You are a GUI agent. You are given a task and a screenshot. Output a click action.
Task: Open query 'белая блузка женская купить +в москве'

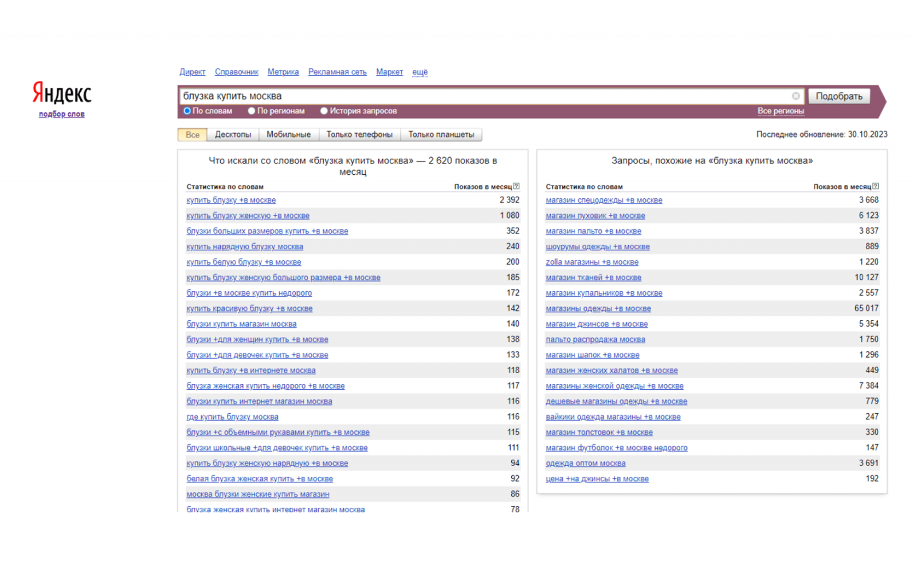point(260,479)
